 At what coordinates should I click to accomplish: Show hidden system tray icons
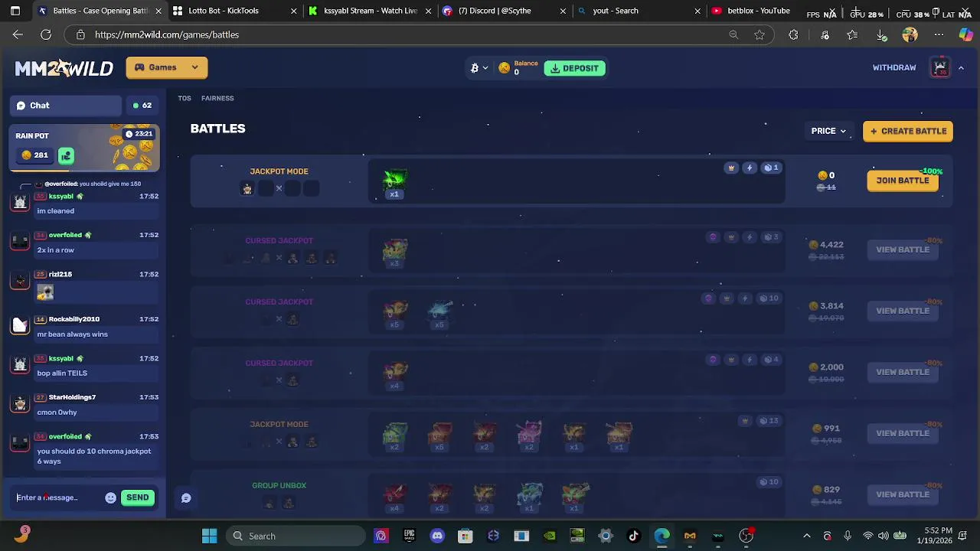(806, 536)
